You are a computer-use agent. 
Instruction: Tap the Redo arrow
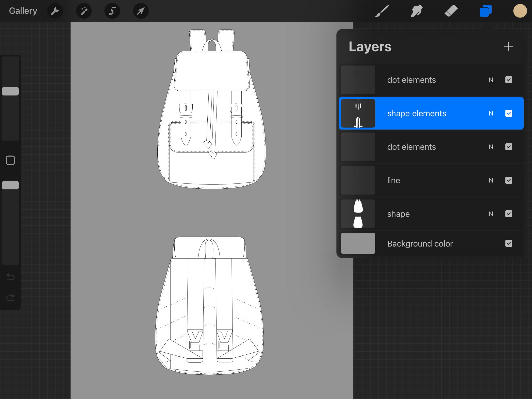[x=10, y=297]
